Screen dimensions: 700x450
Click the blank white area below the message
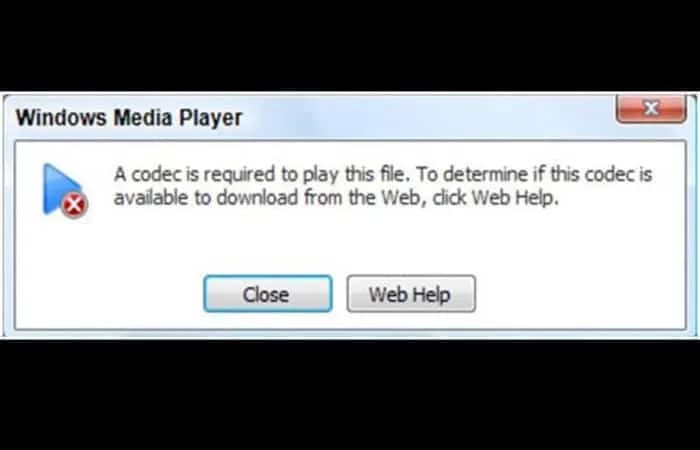(350, 241)
